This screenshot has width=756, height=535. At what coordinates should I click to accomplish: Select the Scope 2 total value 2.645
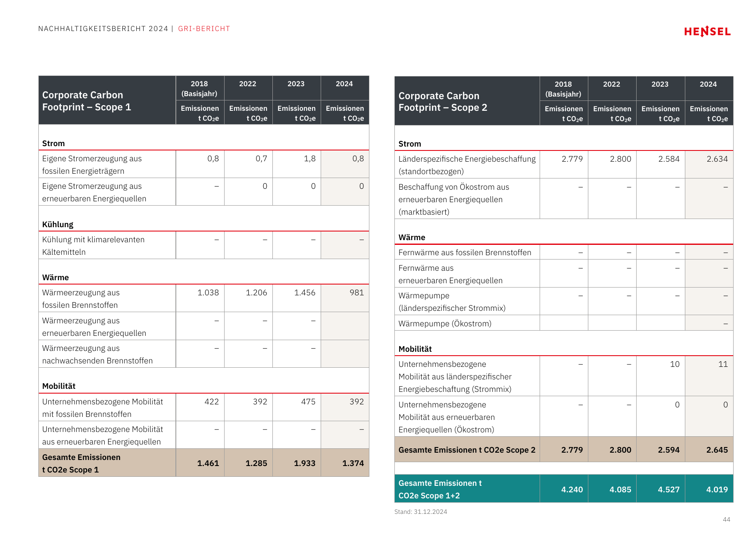[717, 450]
